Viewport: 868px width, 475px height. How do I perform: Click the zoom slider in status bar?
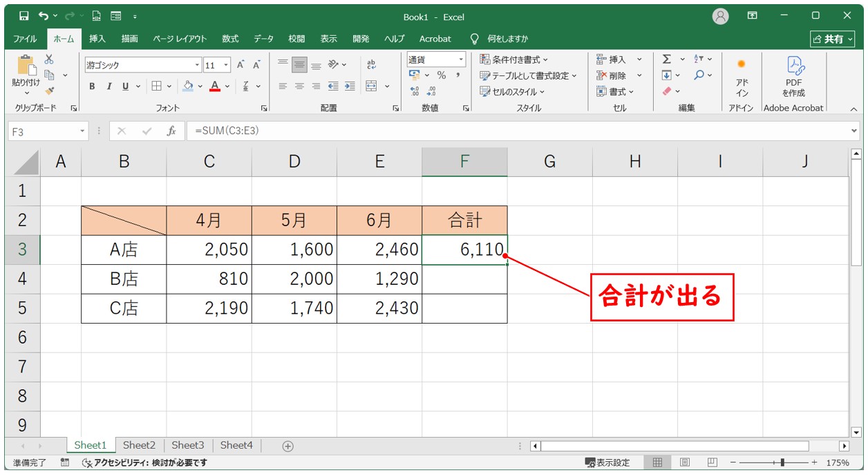coord(782,463)
